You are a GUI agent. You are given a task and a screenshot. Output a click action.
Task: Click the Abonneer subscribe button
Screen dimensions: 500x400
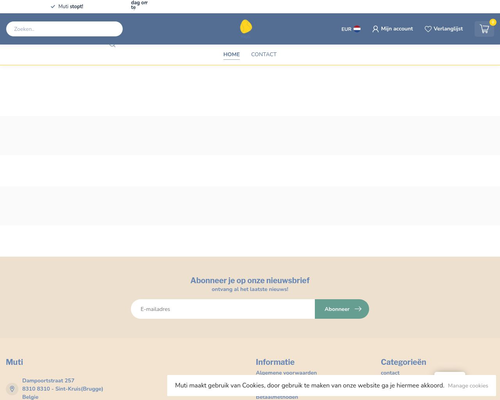coord(342,309)
